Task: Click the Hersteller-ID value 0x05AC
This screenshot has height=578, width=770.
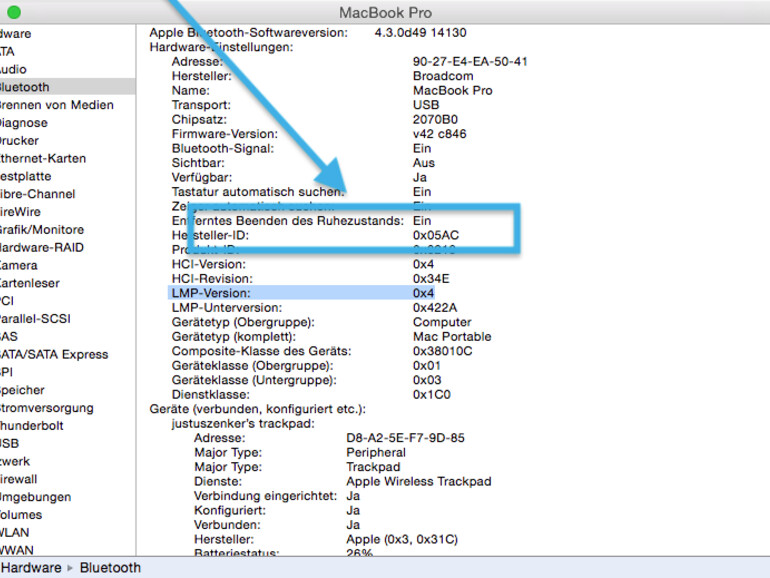Action: pos(436,235)
